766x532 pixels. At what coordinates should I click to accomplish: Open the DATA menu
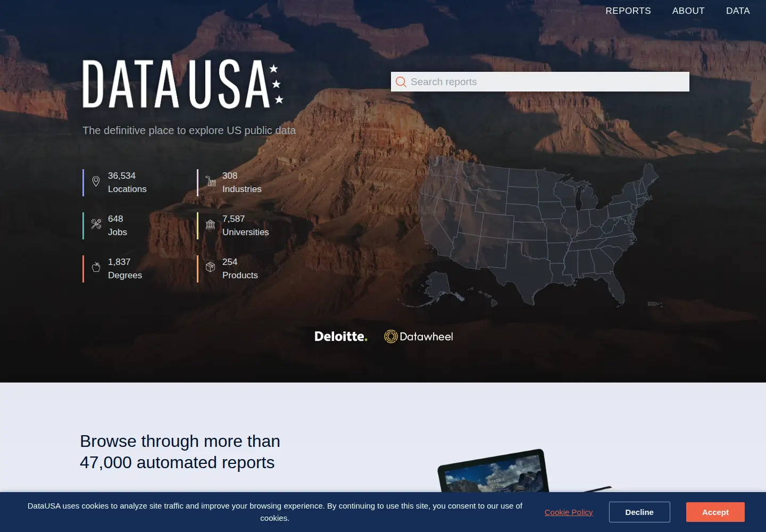[x=738, y=11]
